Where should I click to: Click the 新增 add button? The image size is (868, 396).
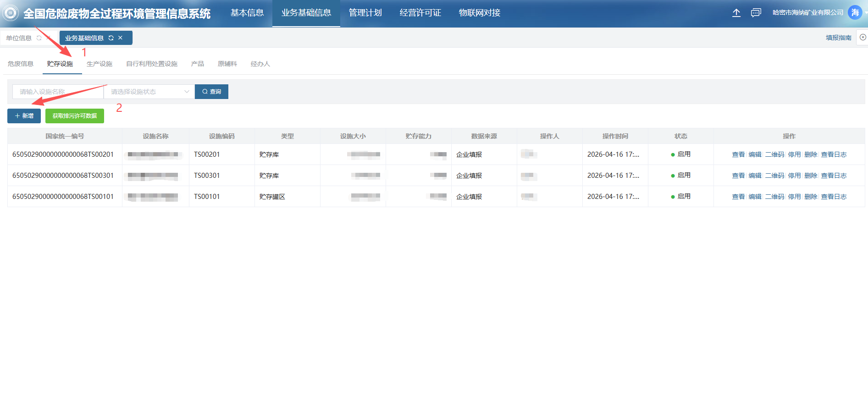coord(24,116)
